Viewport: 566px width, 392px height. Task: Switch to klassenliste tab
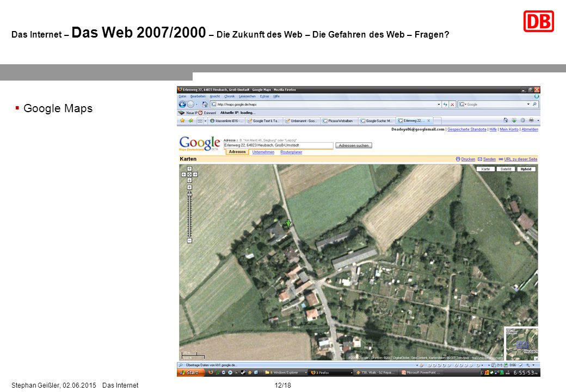pyautogui.click(x=227, y=121)
